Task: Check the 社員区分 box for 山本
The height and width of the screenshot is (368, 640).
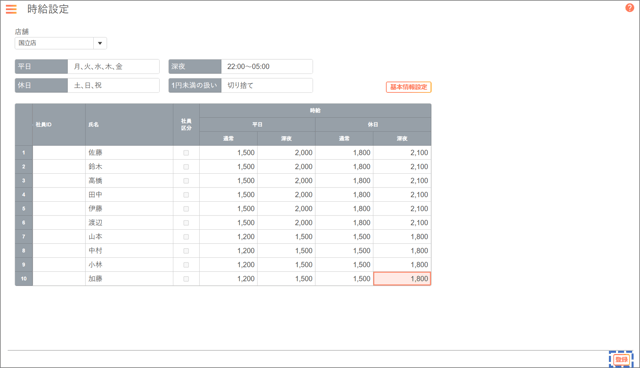Action: 186,237
